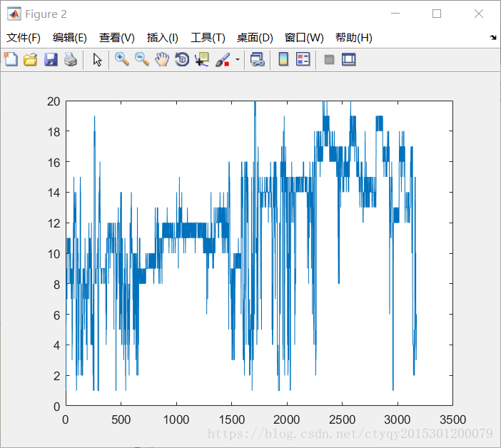Activate the Zoom In magnifier tool
Image resolution: width=501 pixels, height=448 pixels.
click(122, 59)
